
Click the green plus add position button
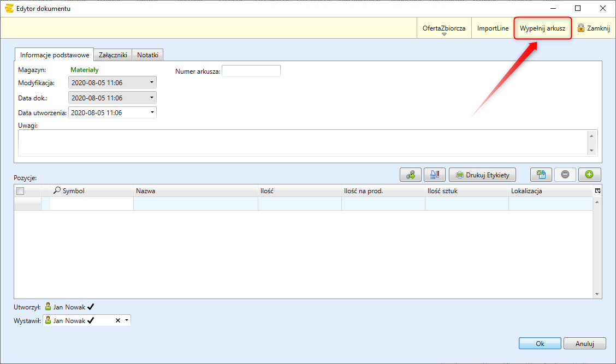click(x=589, y=175)
